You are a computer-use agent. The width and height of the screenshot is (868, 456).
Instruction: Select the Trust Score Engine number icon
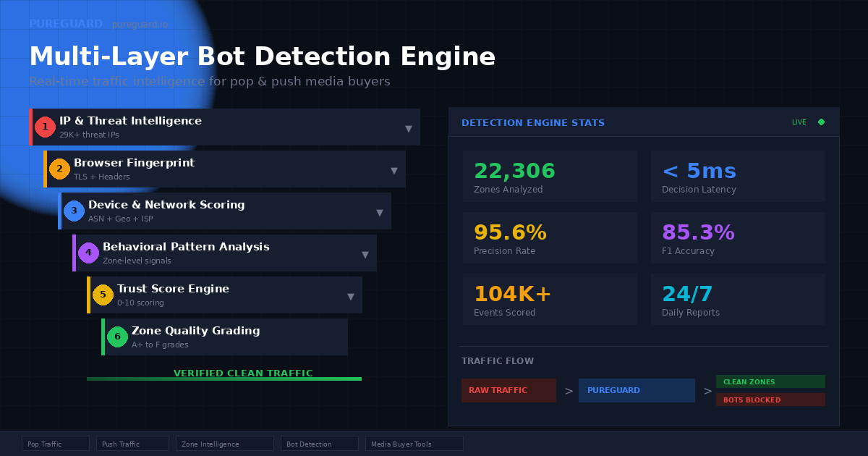click(x=103, y=295)
